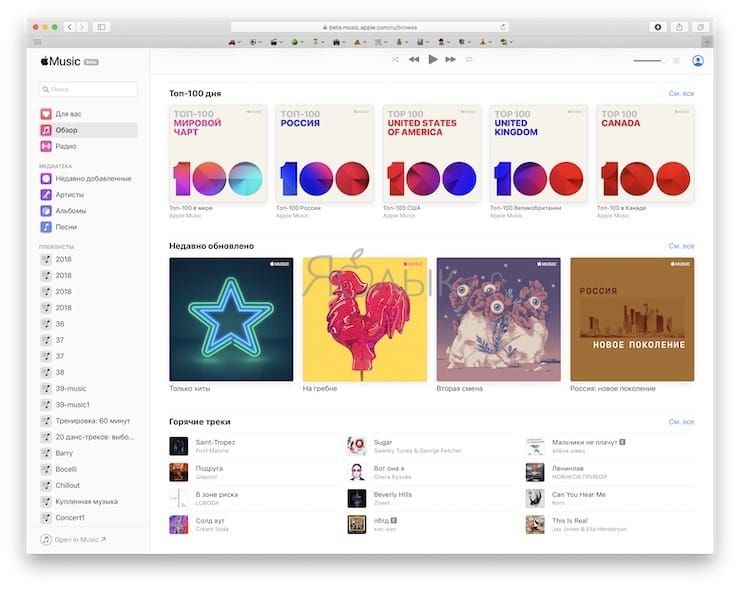
Task: Open the Топ-100 Россия cover
Action: click(x=325, y=153)
